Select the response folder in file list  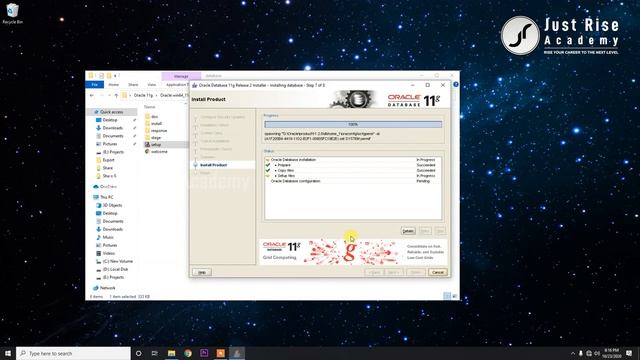click(x=159, y=131)
